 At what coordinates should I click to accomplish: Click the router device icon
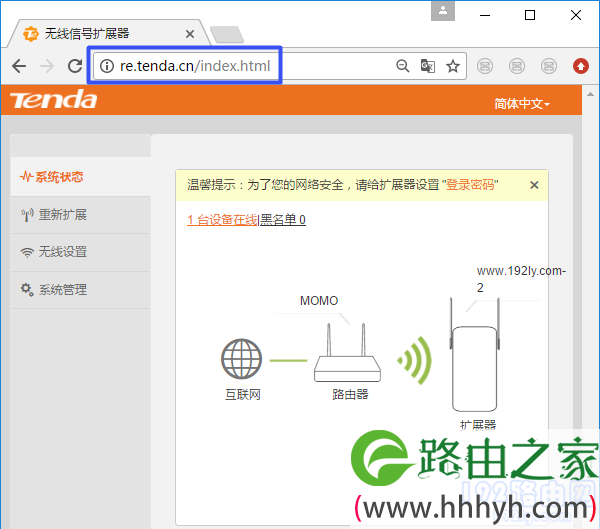(x=347, y=353)
